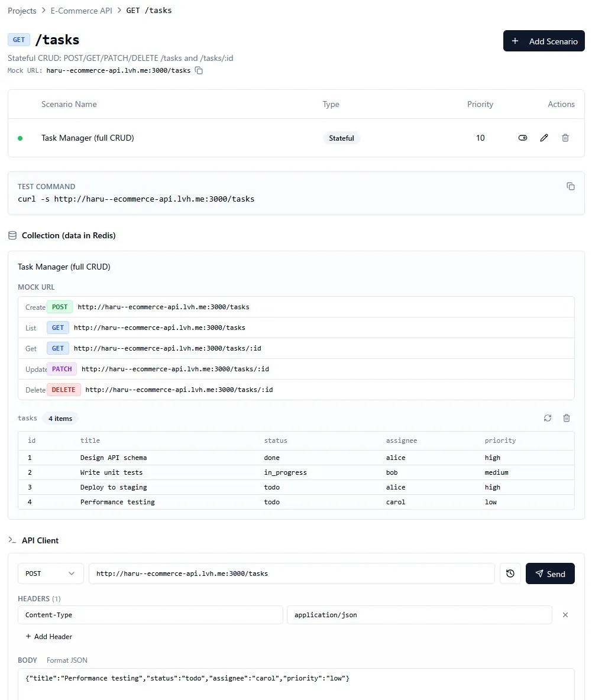Click the 'in_progress' status cell
This screenshot has height=700, width=592.
285,472
